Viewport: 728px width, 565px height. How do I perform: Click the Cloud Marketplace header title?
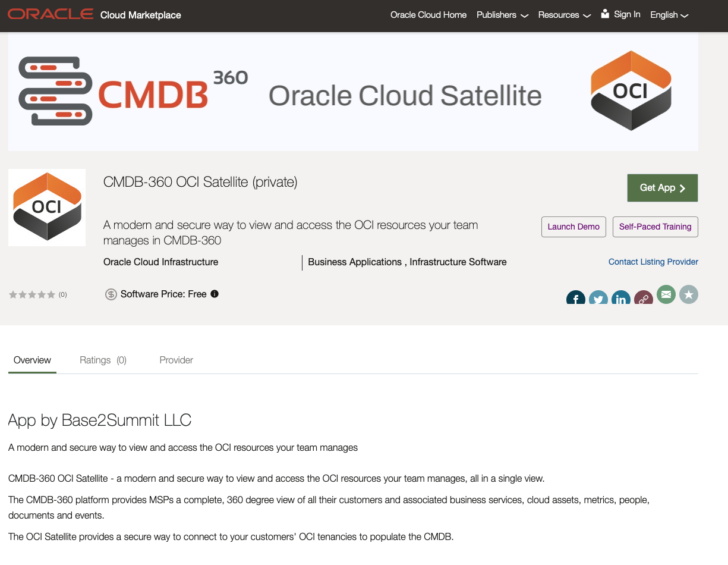point(141,15)
